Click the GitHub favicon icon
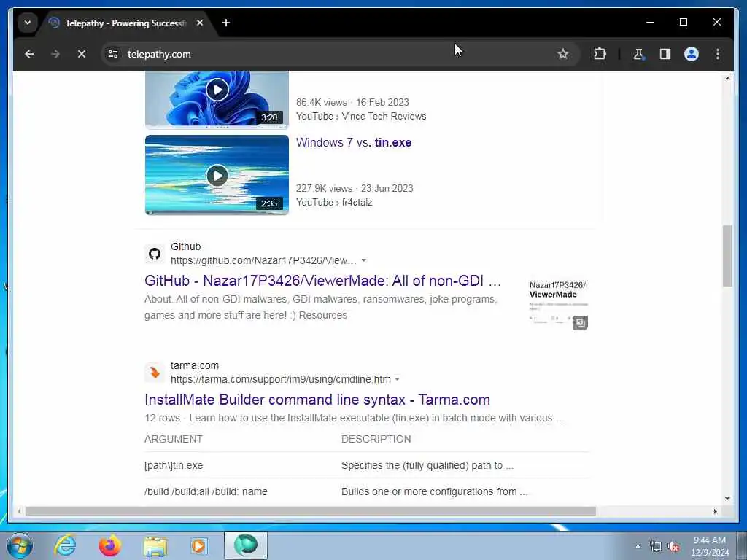Screen dimensions: 747x560 coord(155,254)
